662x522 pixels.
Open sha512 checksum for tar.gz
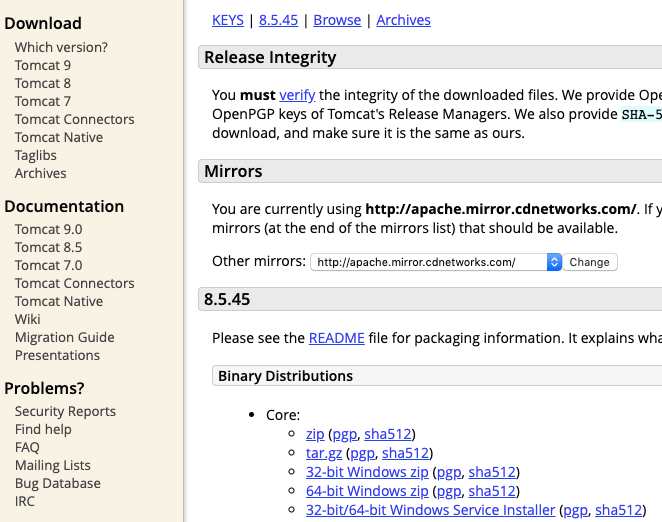coord(405,453)
